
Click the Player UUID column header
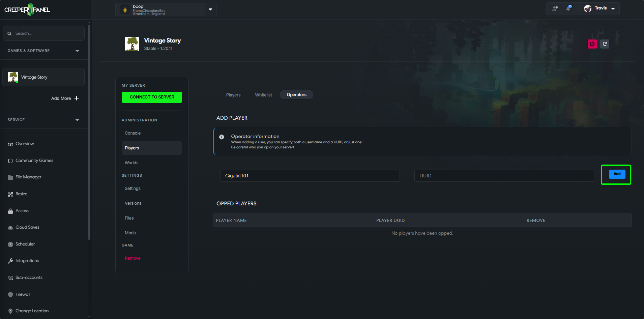coord(390,221)
